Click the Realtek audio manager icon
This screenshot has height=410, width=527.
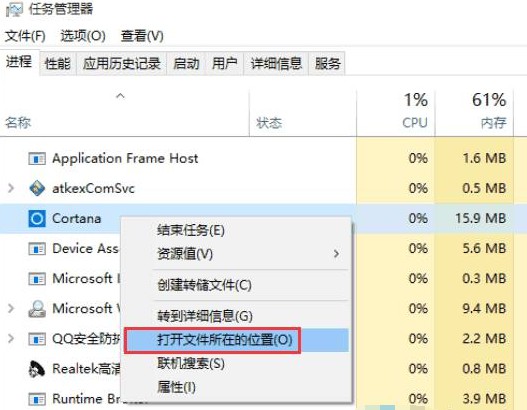coord(37,369)
